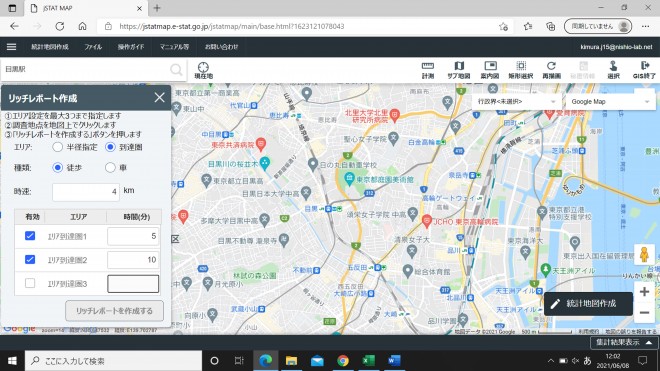Open Chrome from the taskbar
Image resolution: width=660 pixels, height=371 pixels.
tap(343, 360)
